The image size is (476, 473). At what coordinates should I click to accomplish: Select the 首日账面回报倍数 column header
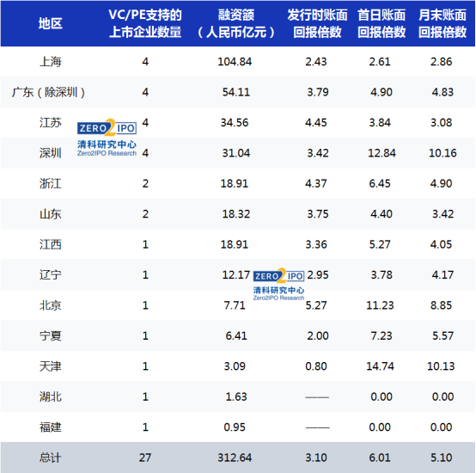pos(381,23)
